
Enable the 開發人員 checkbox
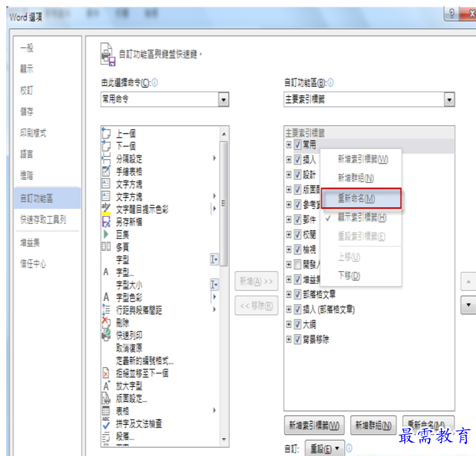[297, 264]
